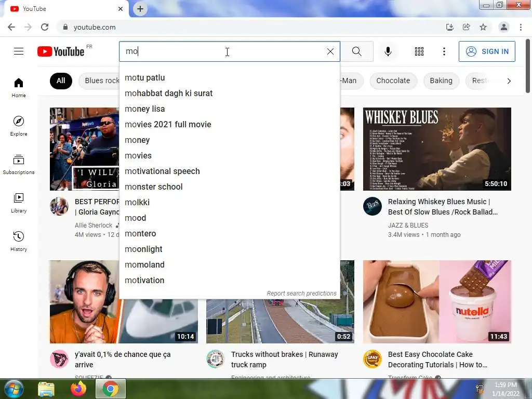This screenshot has height=399, width=532.
Task: Pick the "money" suggestion
Action: point(229,140)
